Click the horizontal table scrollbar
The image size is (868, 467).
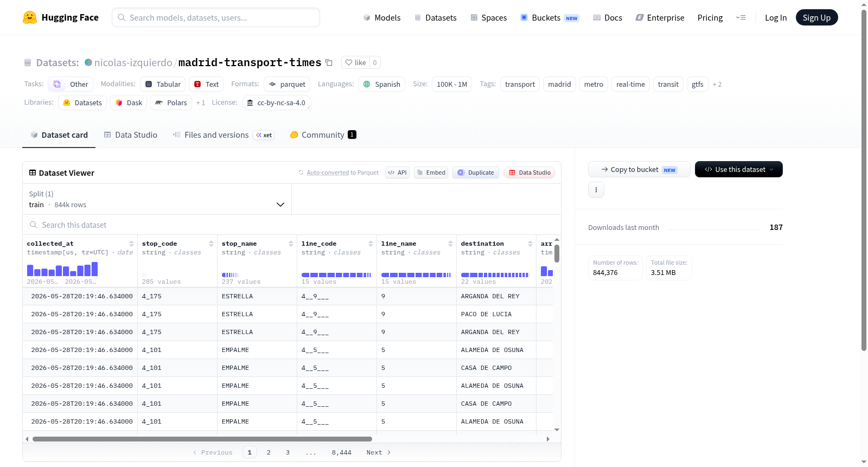coord(202,439)
